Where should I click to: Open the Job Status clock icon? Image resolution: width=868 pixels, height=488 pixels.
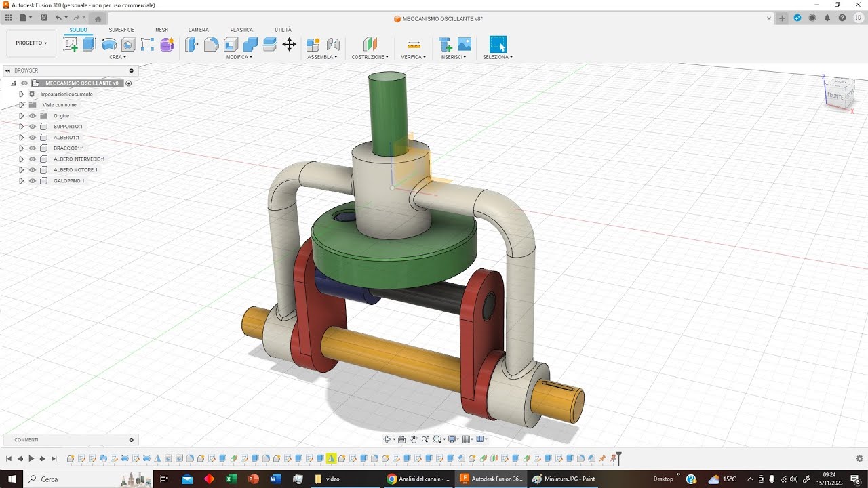tap(812, 18)
